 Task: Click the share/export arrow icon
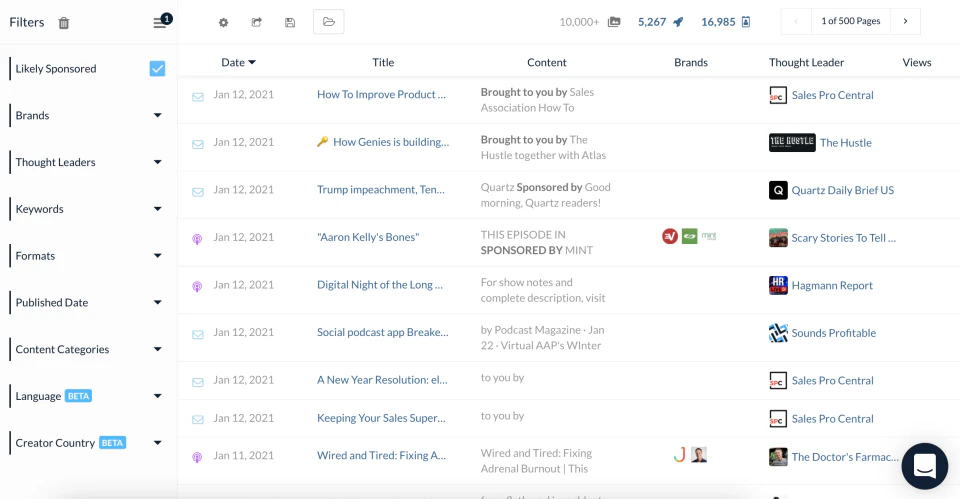[x=257, y=22]
